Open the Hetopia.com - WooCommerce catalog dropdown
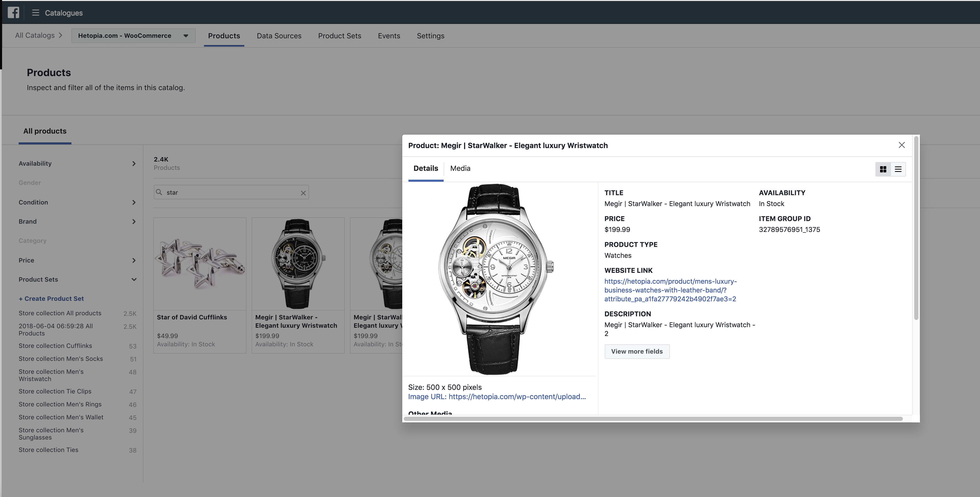 pyautogui.click(x=134, y=36)
